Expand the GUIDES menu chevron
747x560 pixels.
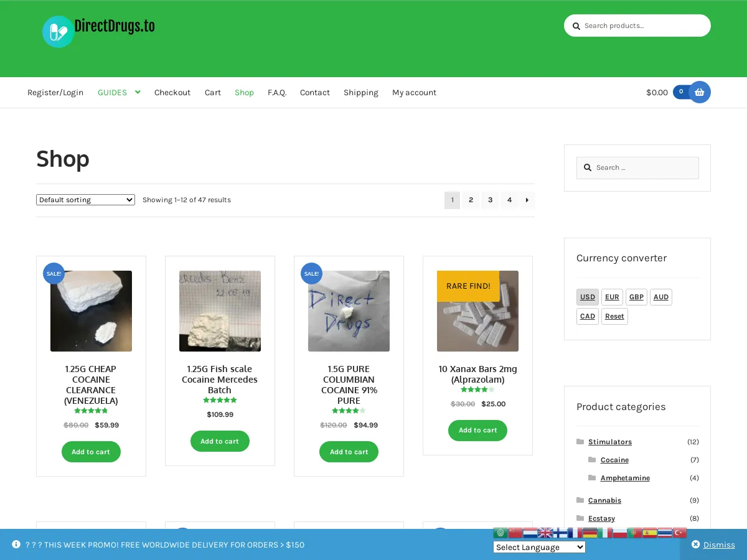[138, 92]
